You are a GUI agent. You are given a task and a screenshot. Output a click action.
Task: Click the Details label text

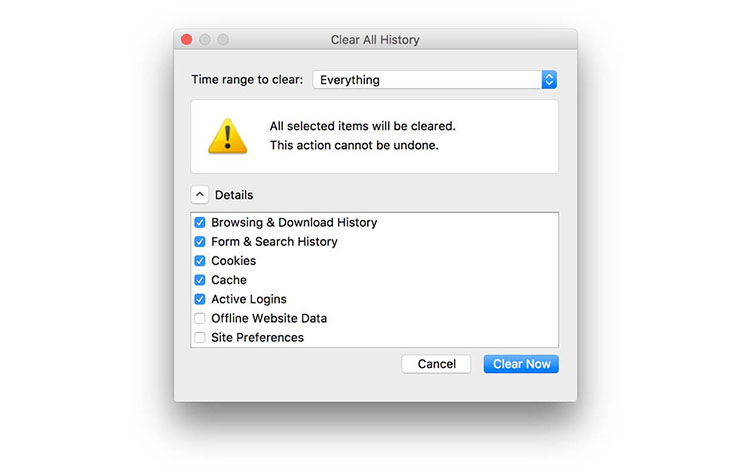[234, 195]
